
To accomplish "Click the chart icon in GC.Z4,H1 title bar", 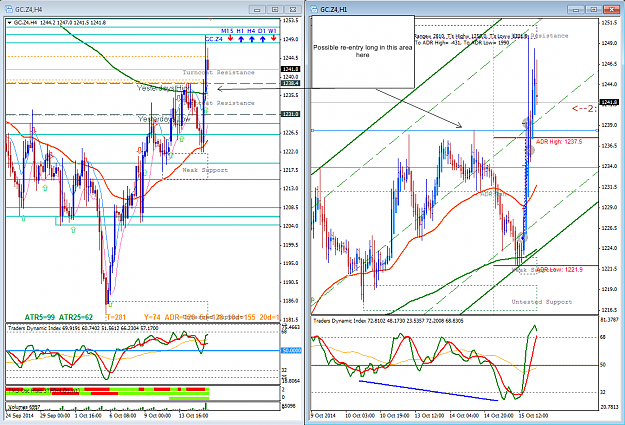I will [314, 9].
